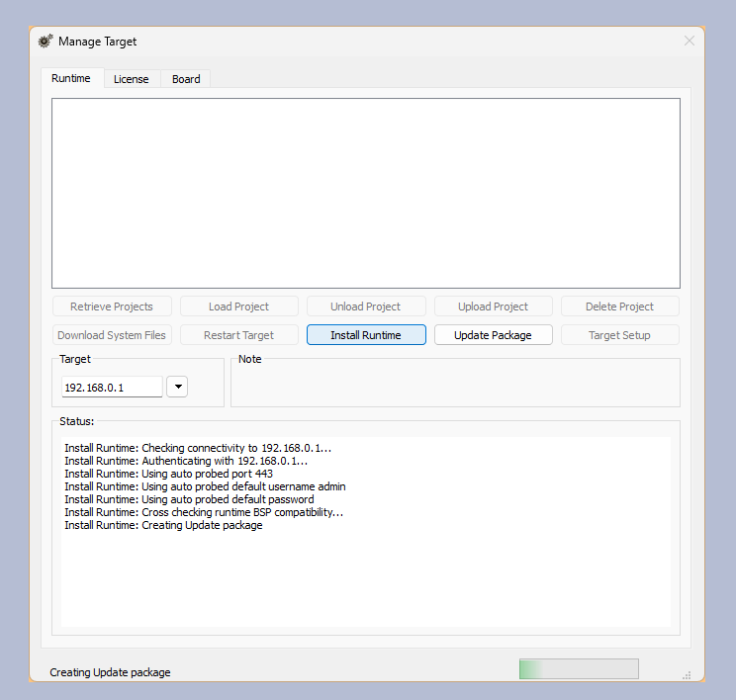Click 'Authenticating with 192.168.0.1' status line

click(x=186, y=461)
